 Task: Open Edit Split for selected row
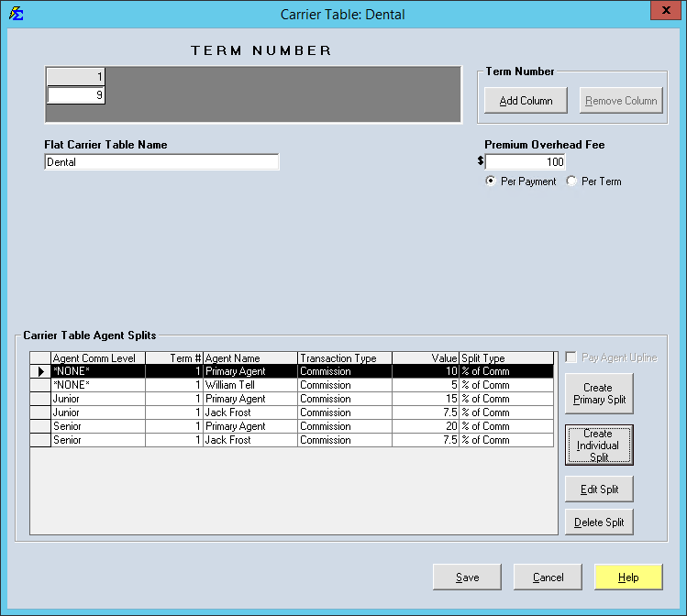(599, 489)
